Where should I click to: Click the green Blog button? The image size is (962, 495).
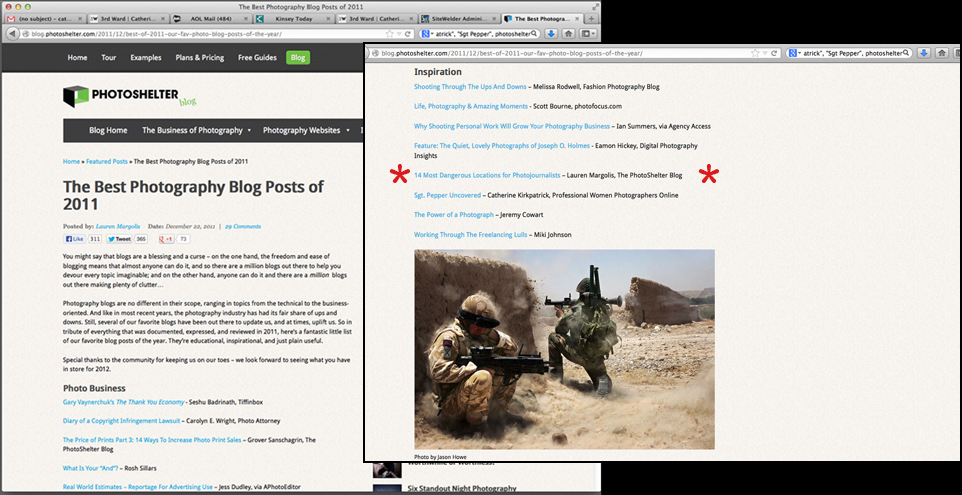click(x=297, y=58)
